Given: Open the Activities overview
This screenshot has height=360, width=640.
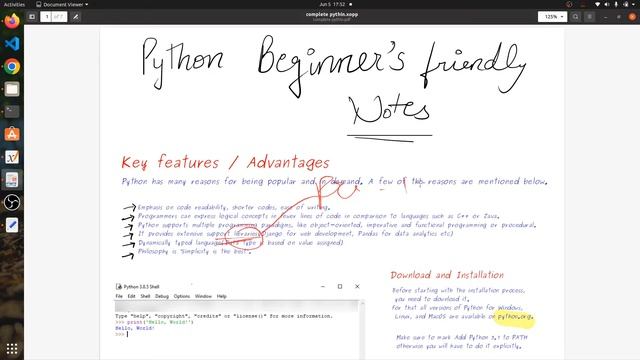Looking at the screenshot, I should (x=14, y=4).
